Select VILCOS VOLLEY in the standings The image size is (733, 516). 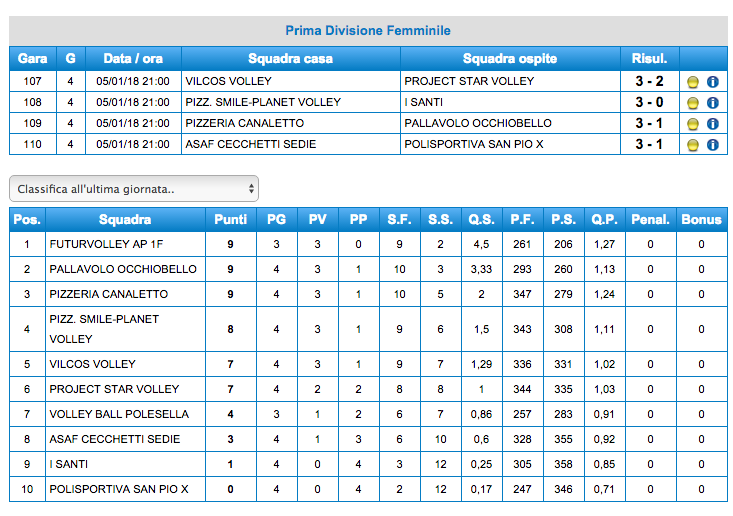point(93,365)
